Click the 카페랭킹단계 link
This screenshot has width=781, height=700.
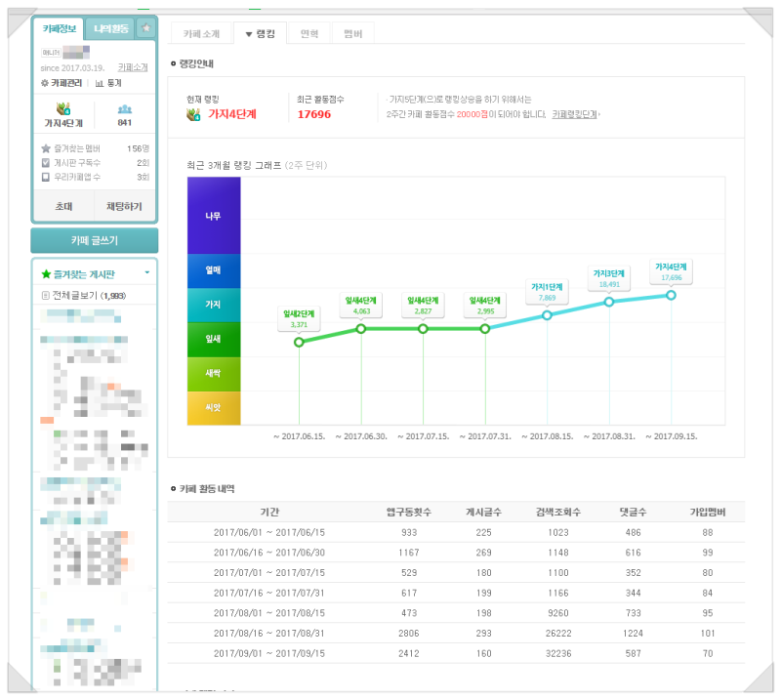tap(574, 114)
